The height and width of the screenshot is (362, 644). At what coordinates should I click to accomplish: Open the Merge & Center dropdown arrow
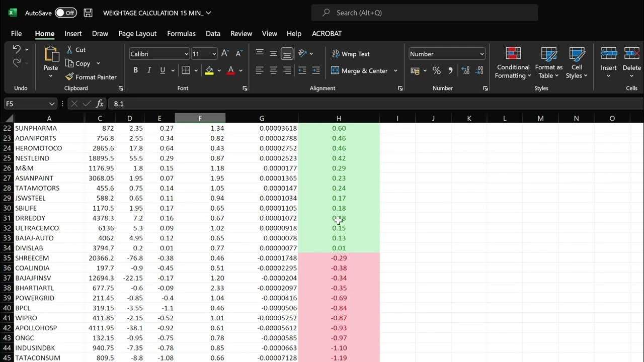coord(395,71)
